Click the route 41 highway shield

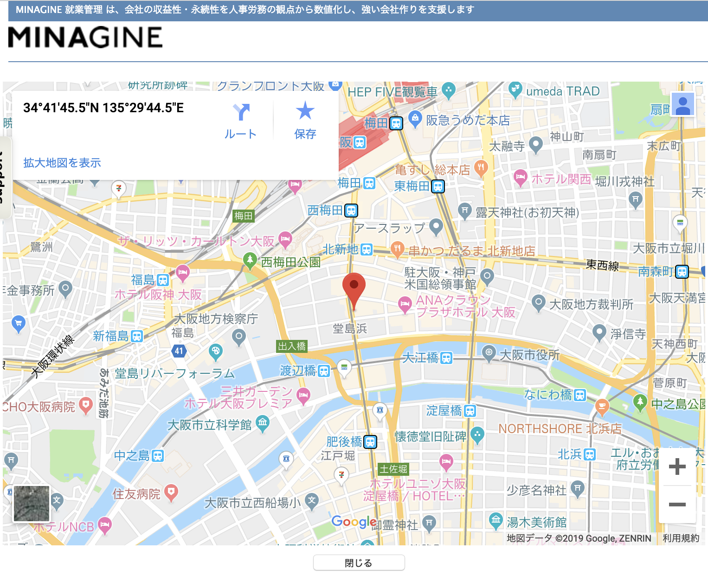(179, 351)
